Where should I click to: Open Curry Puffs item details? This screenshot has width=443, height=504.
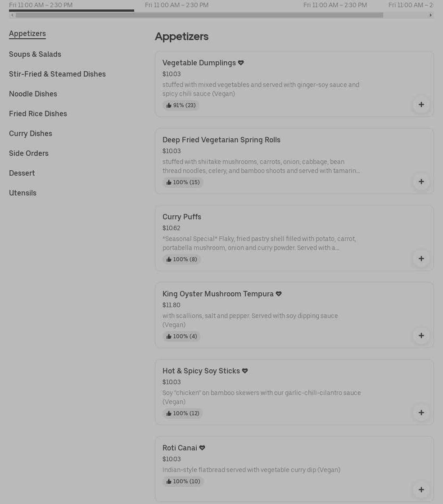(x=182, y=217)
